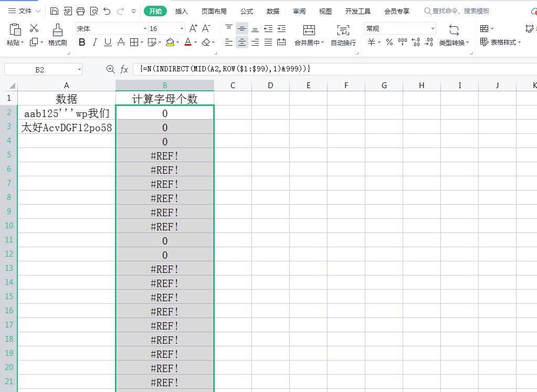Viewport: 537px width, 392px height.
Task: Click the percent style icon
Action: click(389, 42)
